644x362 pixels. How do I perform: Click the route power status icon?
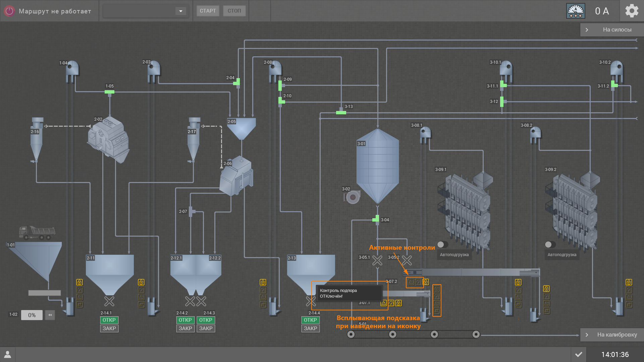[x=9, y=11]
